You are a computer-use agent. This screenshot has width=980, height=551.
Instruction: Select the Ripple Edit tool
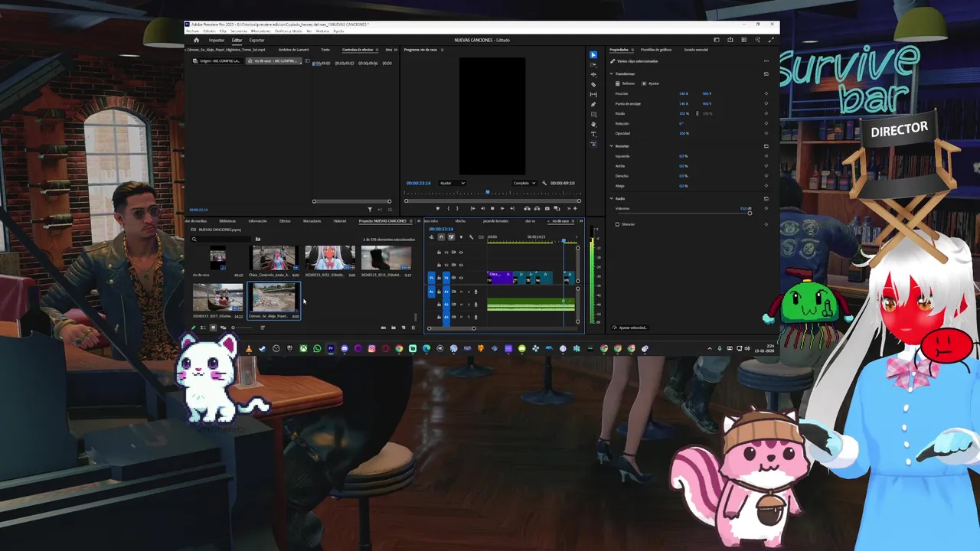[x=593, y=75]
